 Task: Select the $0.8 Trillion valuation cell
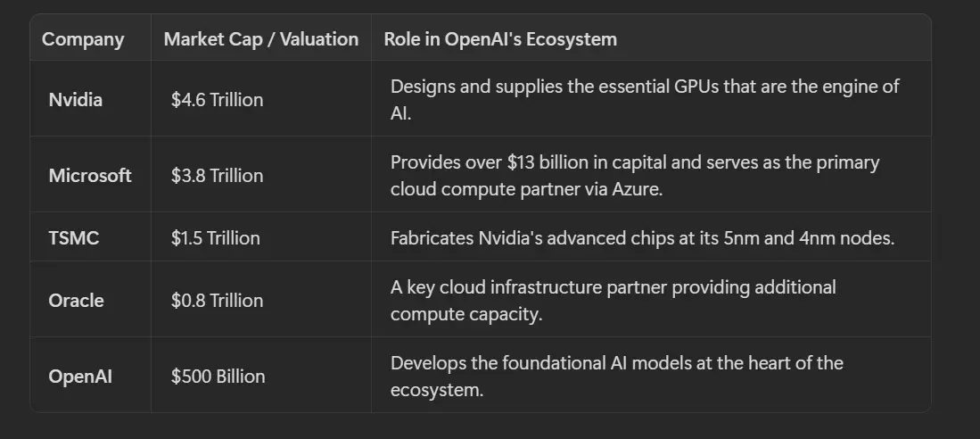(x=217, y=301)
